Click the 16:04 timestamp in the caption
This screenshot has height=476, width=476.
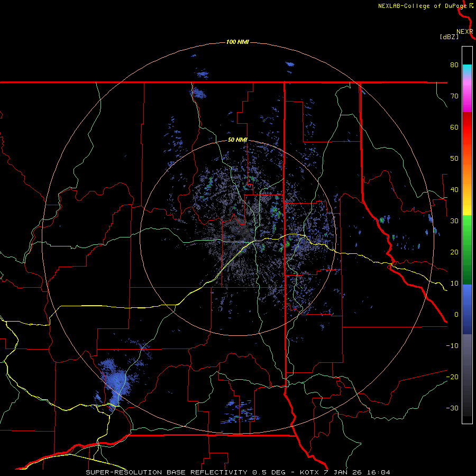[380, 472]
